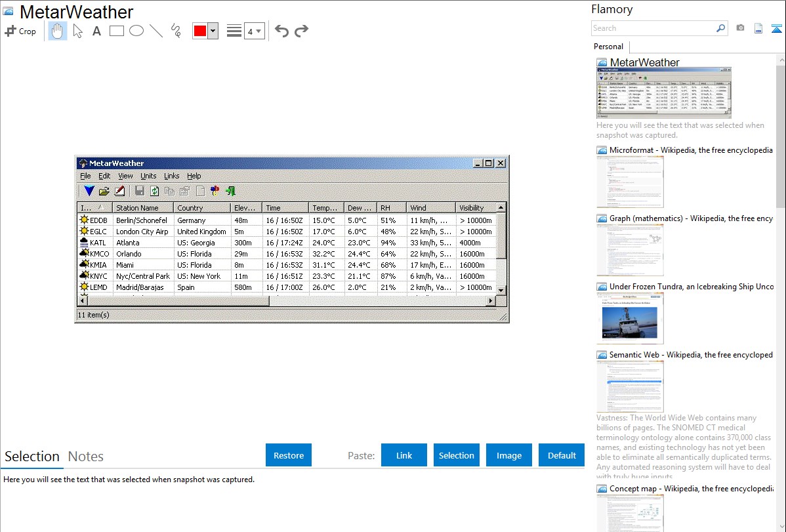Screen dimensions: 786x532
Task: Click the Restore button
Action: tap(289, 455)
